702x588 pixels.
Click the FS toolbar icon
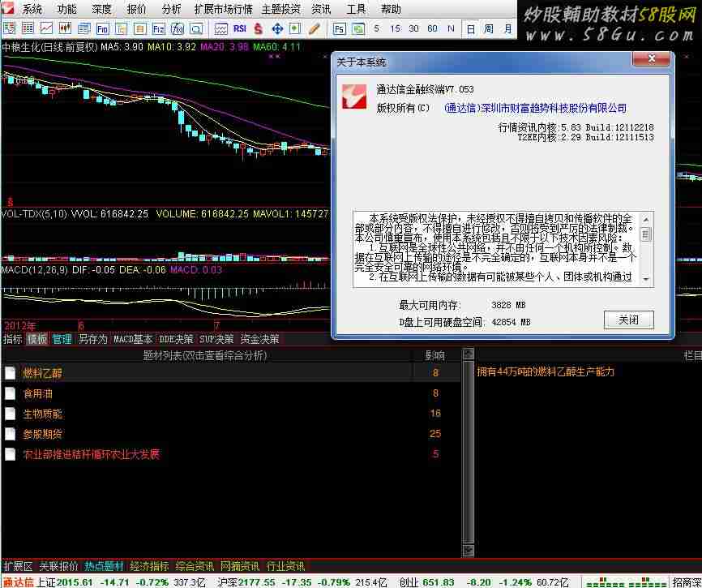[340, 28]
